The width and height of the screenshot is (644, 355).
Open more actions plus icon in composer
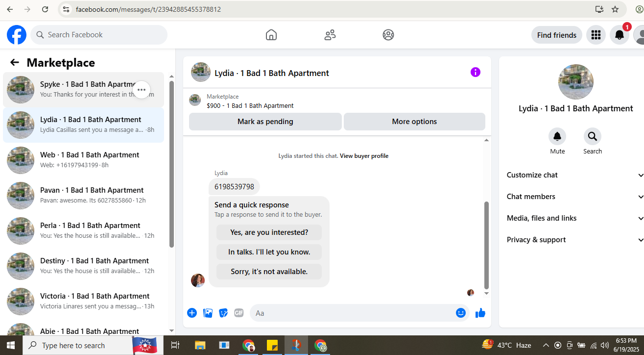[x=192, y=313]
